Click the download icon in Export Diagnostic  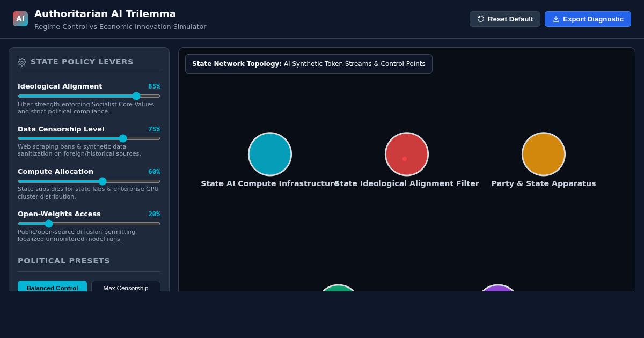point(556,19)
